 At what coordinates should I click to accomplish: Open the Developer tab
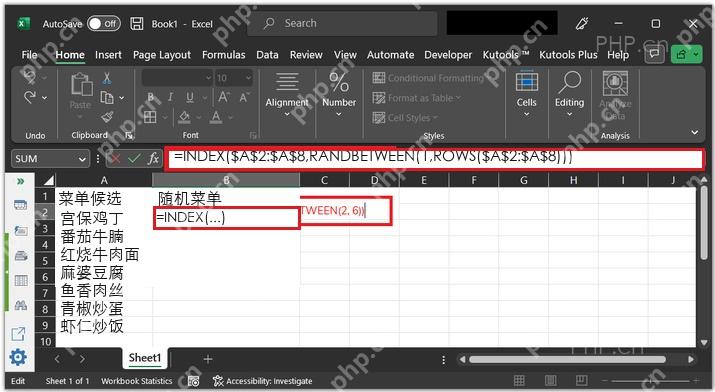tap(448, 55)
